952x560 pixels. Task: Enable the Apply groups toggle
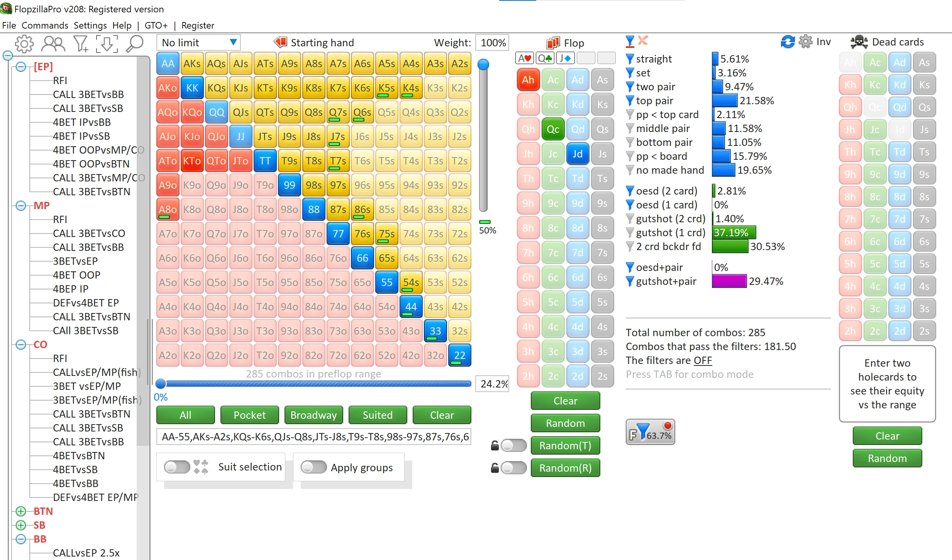pos(313,467)
